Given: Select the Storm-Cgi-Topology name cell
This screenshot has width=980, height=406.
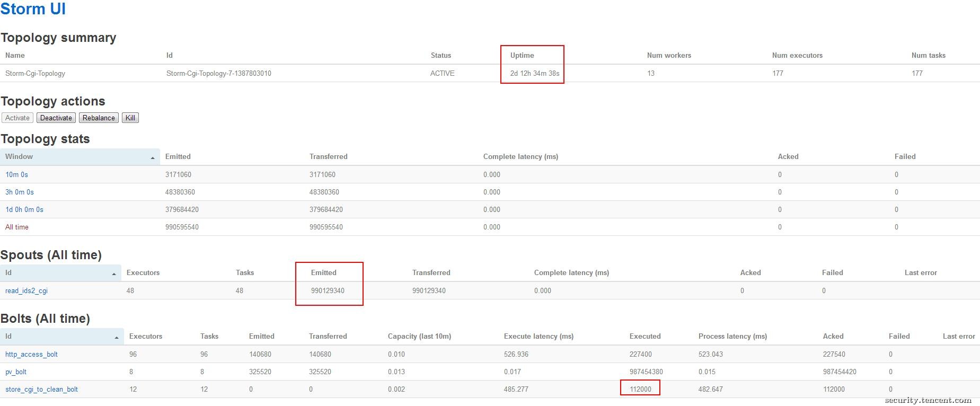Looking at the screenshot, I should [35, 73].
